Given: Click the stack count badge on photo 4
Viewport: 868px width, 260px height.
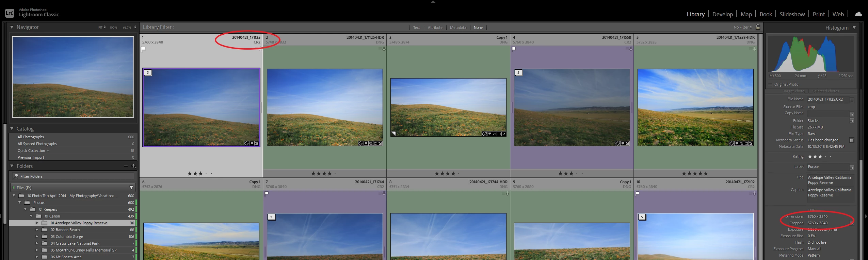Looking at the screenshot, I should pyautogui.click(x=518, y=72).
